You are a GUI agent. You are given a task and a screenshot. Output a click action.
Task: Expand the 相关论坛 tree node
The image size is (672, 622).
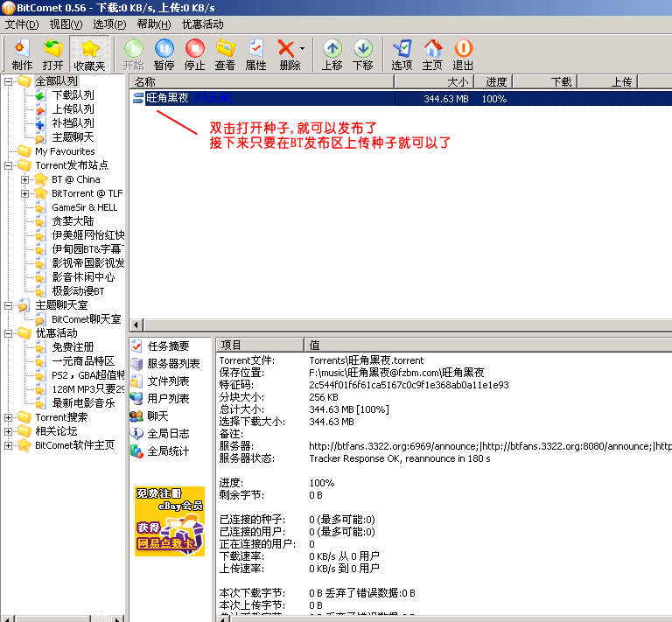[8, 431]
